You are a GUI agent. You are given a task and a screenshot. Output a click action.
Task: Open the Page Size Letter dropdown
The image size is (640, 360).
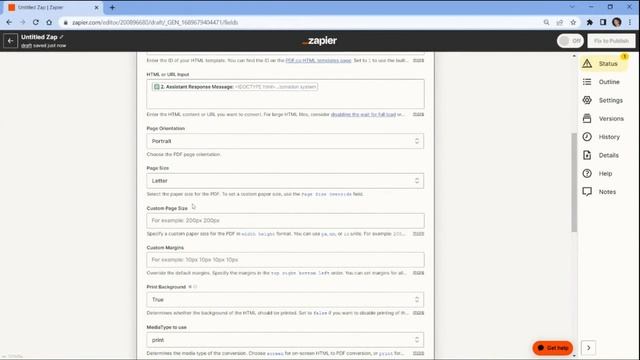tap(285, 180)
